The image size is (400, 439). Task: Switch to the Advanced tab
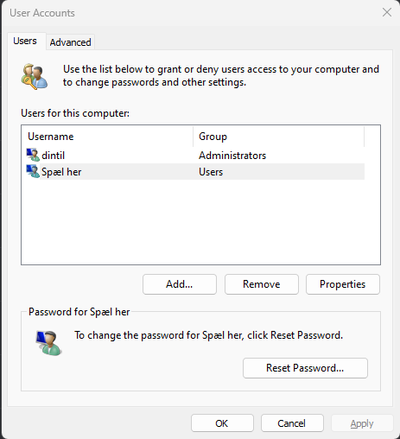[x=70, y=42]
